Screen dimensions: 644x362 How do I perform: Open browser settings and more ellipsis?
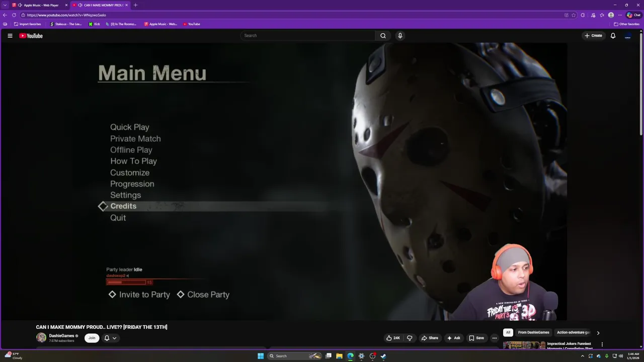tap(620, 15)
